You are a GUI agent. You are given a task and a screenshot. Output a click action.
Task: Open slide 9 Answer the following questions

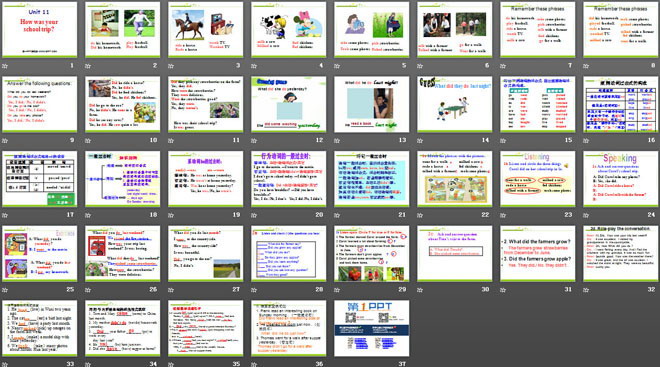40,104
